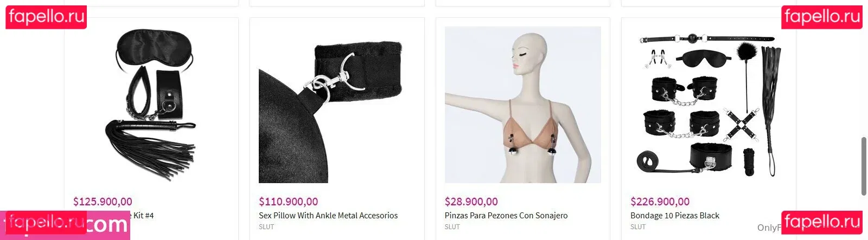Click SLUT brand under Bondage 10 Piezas
The height and width of the screenshot is (240, 868).
pyautogui.click(x=638, y=227)
